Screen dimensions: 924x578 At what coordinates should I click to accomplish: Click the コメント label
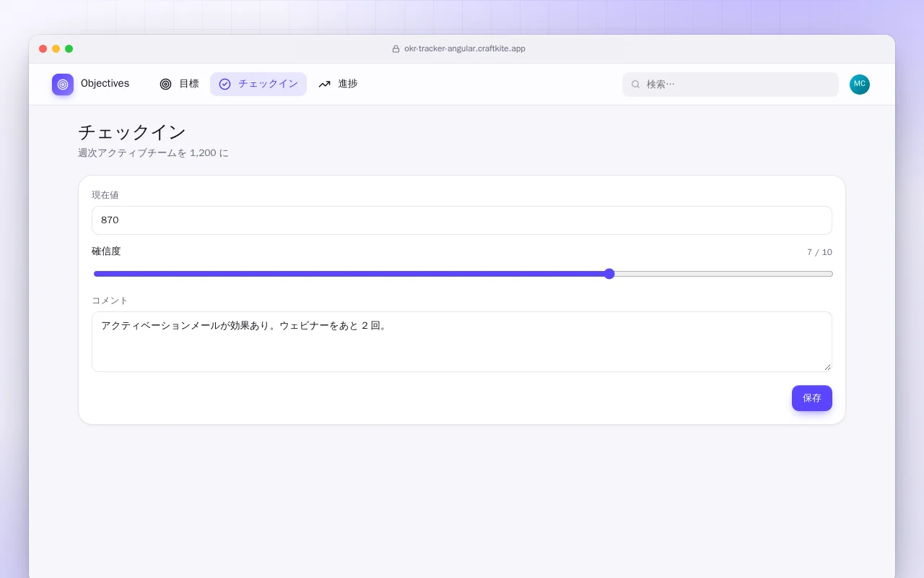(x=110, y=301)
